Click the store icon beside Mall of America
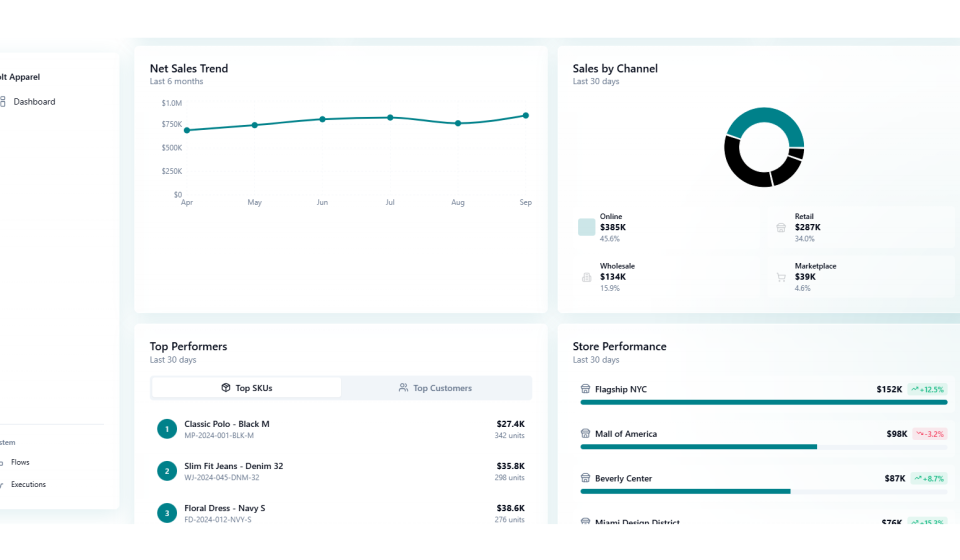The width and height of the screenshot is (960, 560). [x=586, y=434]
